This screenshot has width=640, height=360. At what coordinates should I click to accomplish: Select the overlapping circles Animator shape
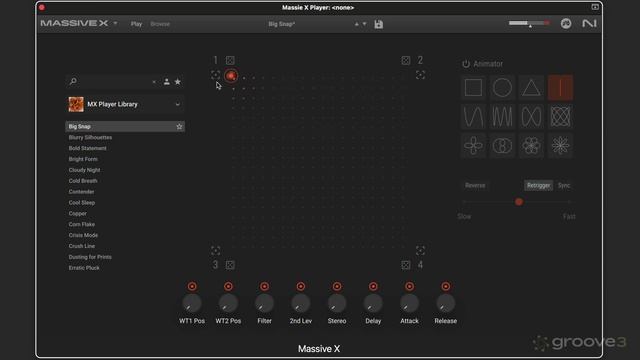coord(502,145)
